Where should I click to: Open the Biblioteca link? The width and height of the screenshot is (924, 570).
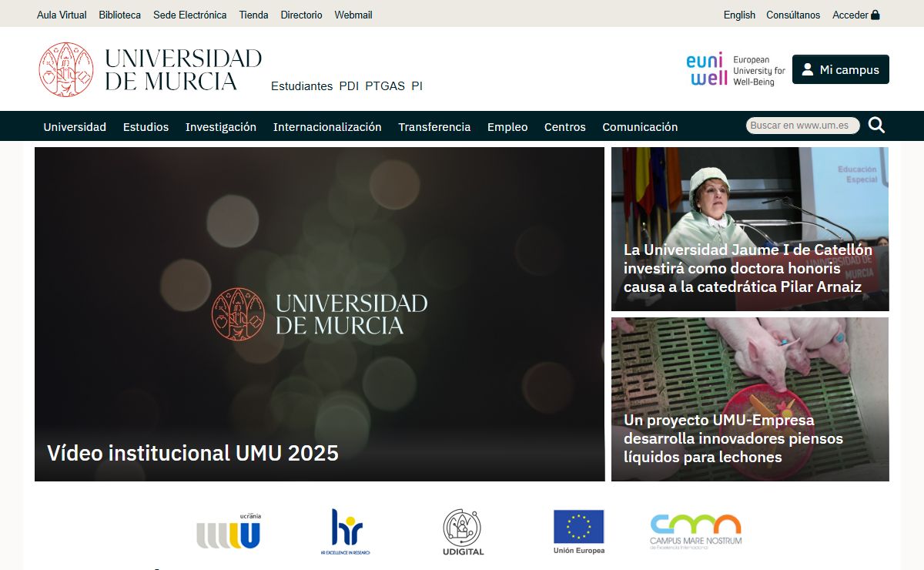[x=119, y=15]
